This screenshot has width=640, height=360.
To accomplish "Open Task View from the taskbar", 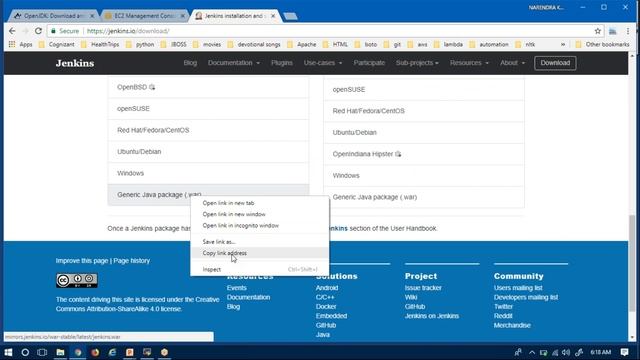I will pyautogui.click(x=42, y=352).
